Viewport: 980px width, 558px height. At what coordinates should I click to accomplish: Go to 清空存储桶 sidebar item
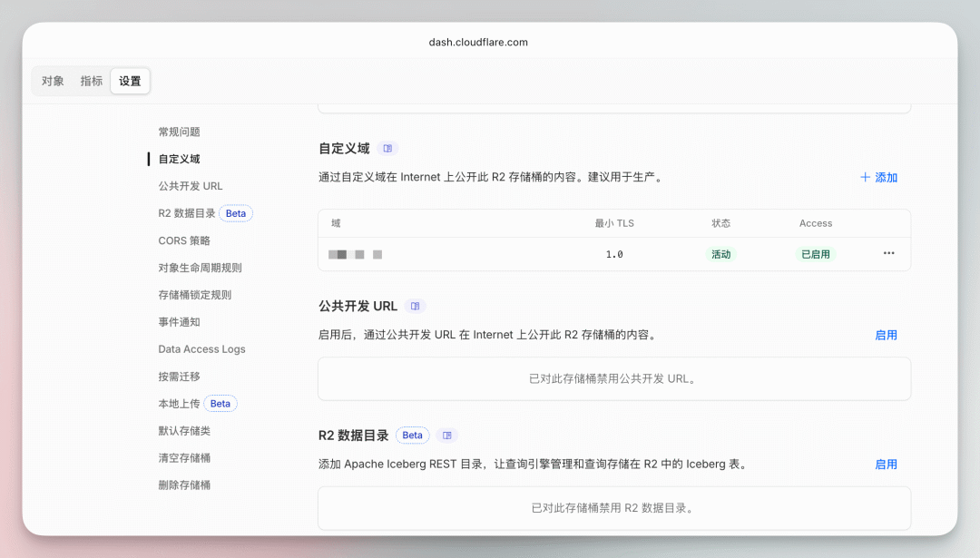(x=184, y=458)
